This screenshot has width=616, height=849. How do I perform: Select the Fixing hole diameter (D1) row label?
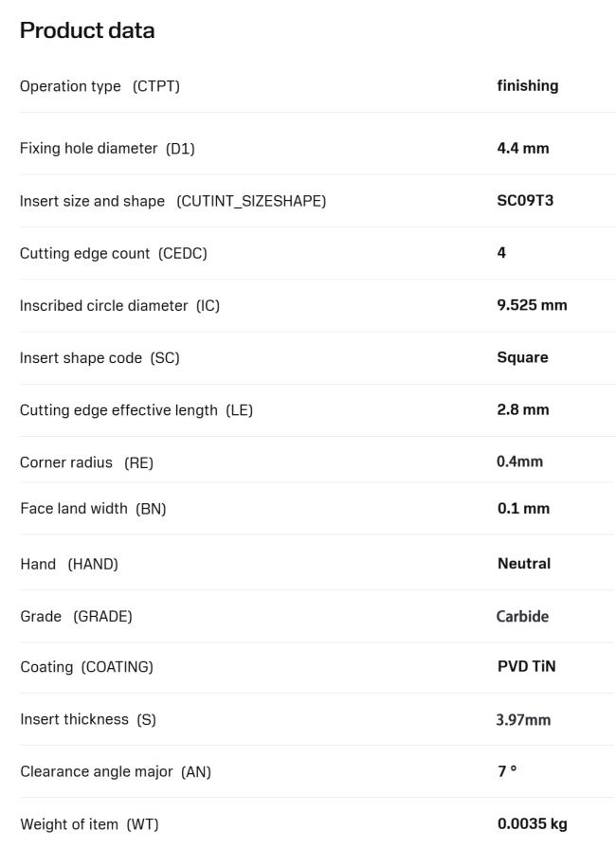point(107,149)
